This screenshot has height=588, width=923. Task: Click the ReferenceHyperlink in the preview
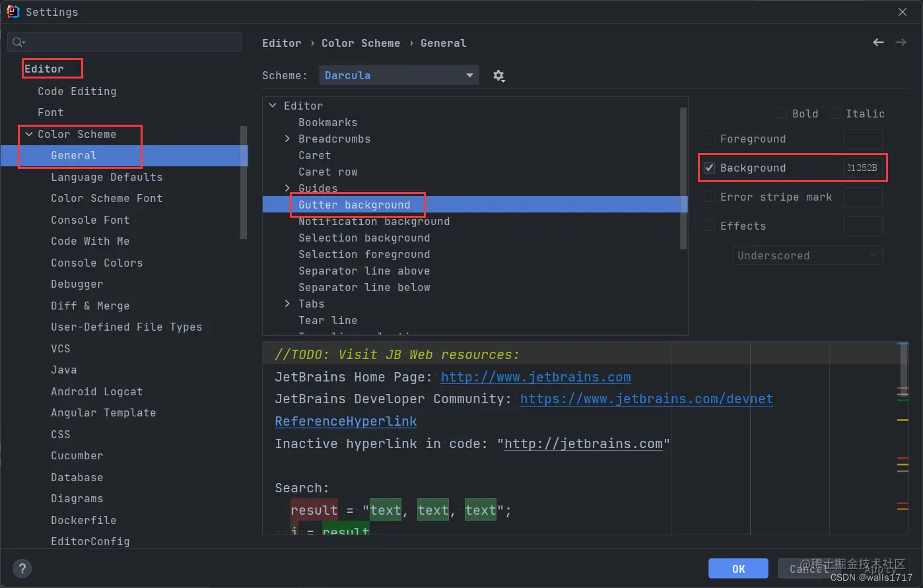click(346, 421)
